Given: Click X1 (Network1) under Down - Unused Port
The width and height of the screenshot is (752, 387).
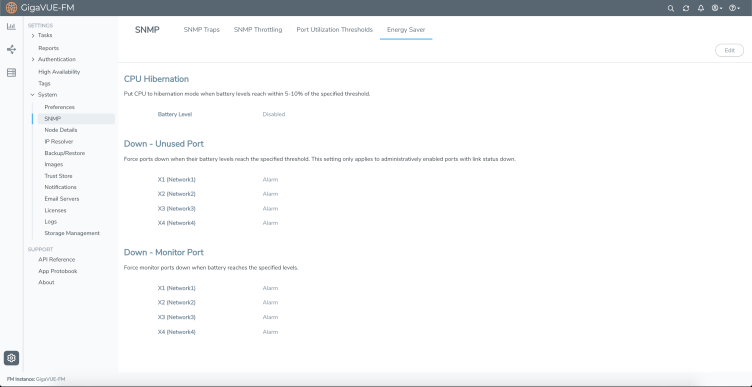Looking at the screenshot, I should [176, 179].
